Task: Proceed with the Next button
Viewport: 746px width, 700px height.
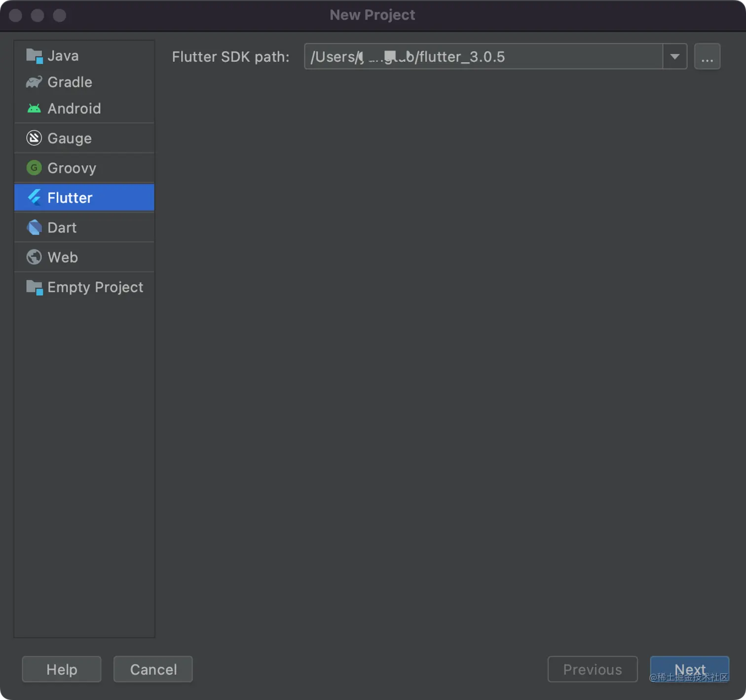Action: pos(690,669)
